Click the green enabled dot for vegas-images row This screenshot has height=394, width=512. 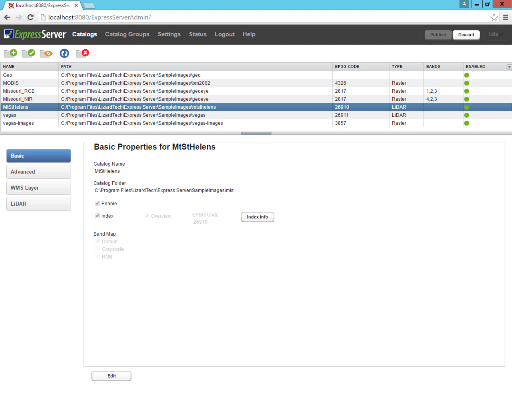[x=466, y=123]
